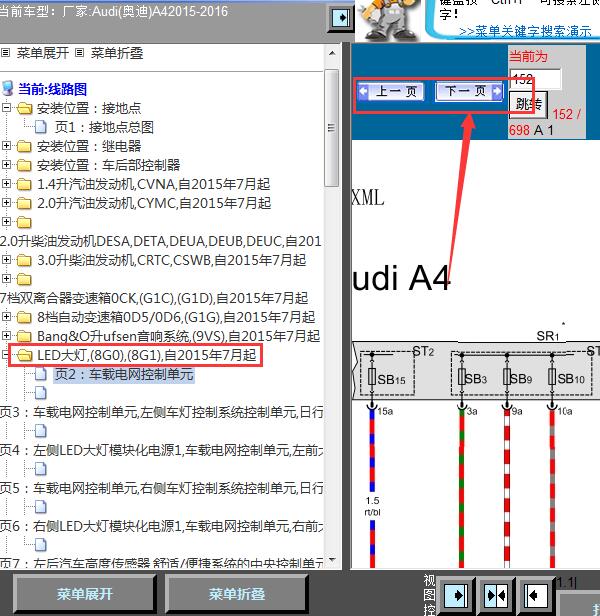Click the 3.0升柴油发动机 folder icon

click(24, 260)
